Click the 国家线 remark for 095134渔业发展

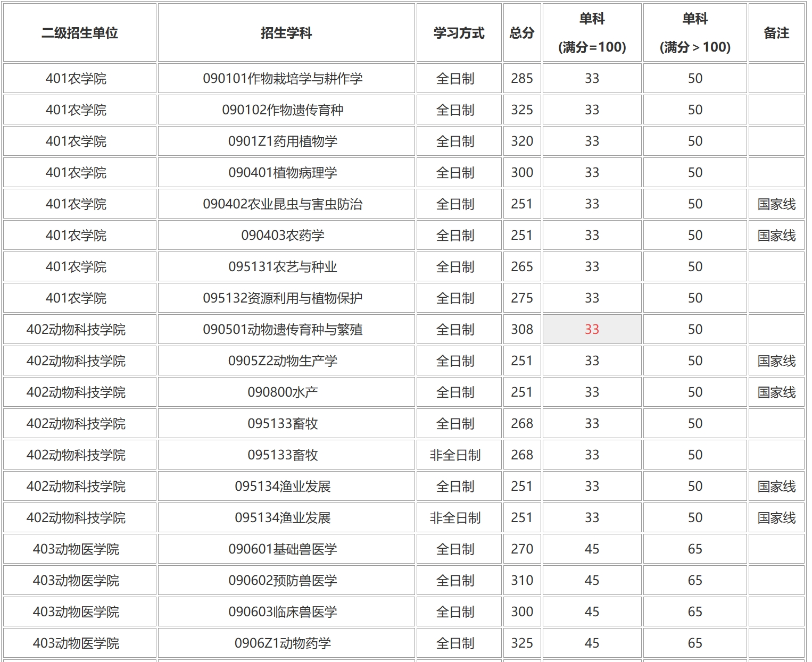click(x=776, y=486)
